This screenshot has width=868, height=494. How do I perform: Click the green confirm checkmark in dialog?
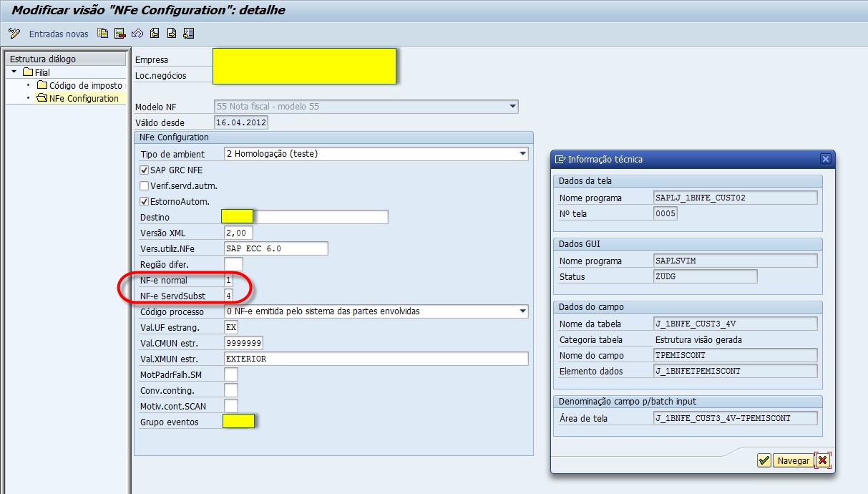(764, 461)
